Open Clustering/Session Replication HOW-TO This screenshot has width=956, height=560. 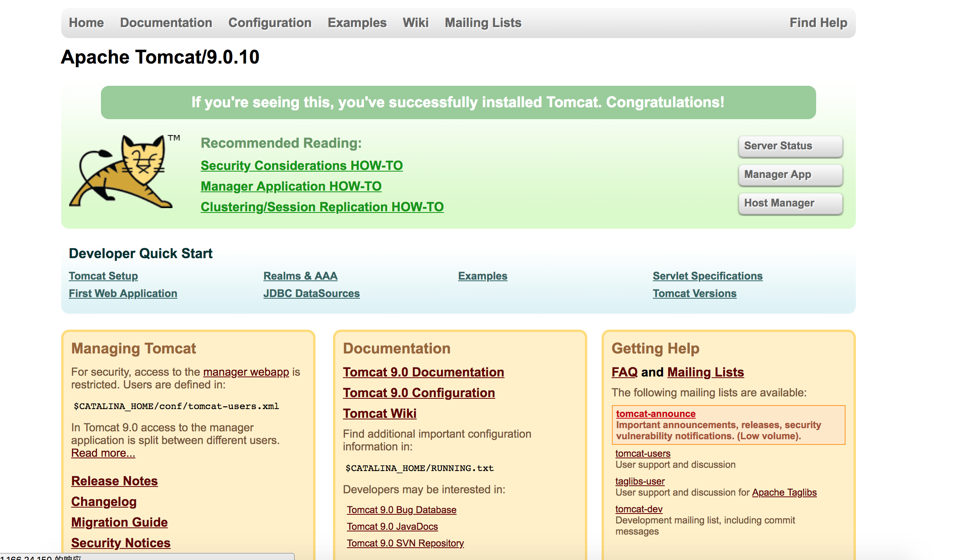click(323, 207)
